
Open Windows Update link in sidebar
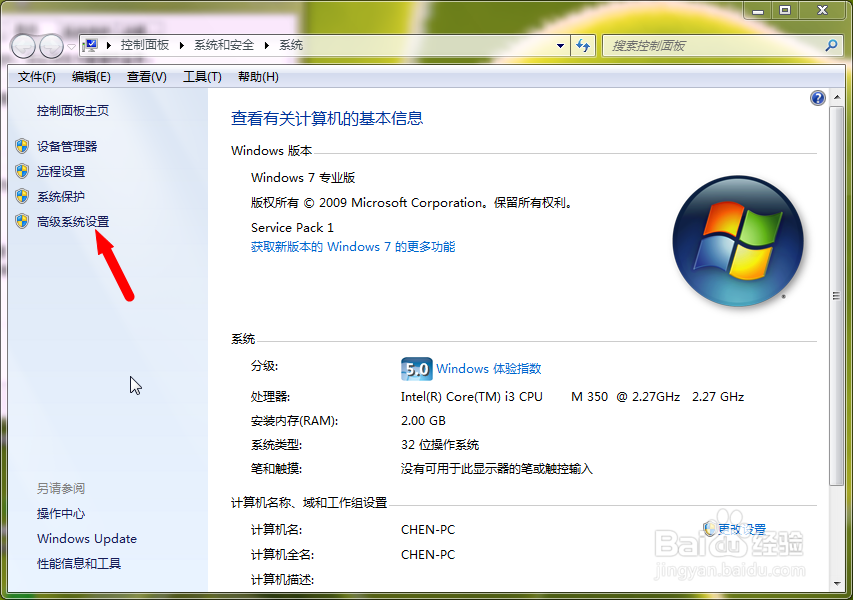point(87,539)
